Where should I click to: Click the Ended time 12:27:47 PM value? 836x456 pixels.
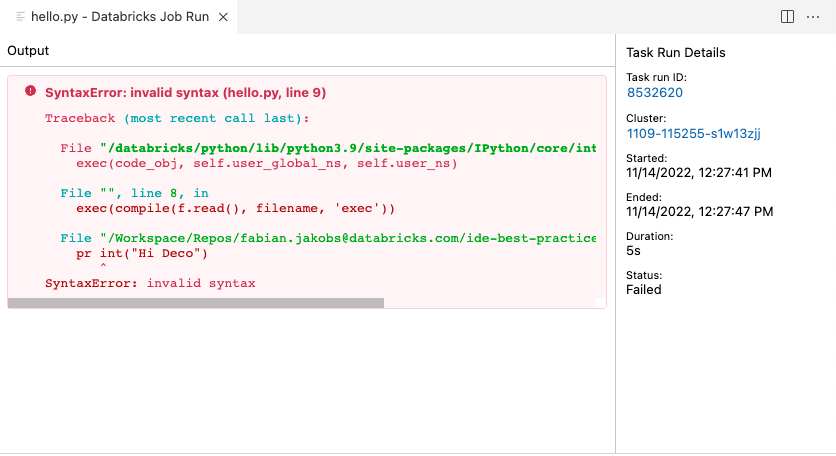(700, 212)
